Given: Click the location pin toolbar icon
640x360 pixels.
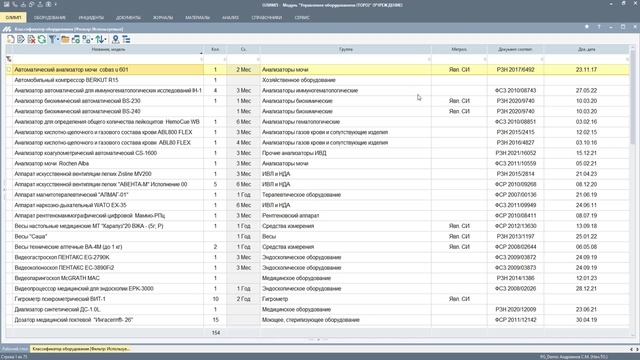Looking at the screenshot, I should [x=116, y=39].
